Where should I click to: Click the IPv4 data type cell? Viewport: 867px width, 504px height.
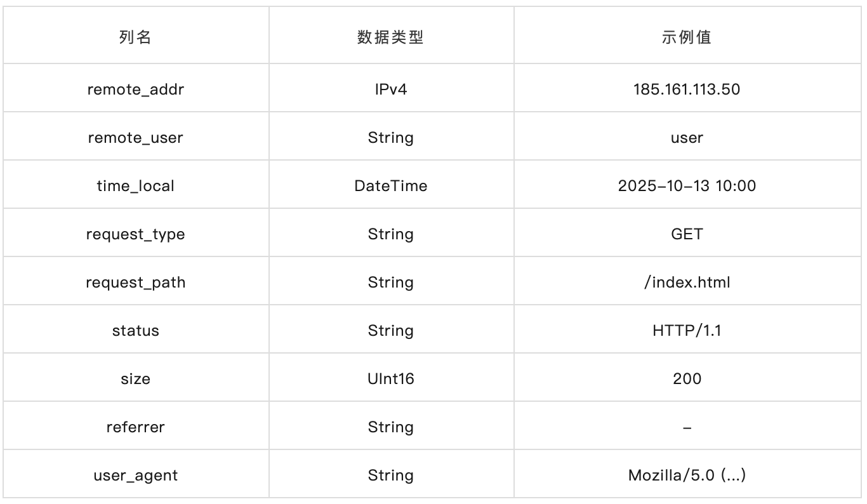point(390,90)
